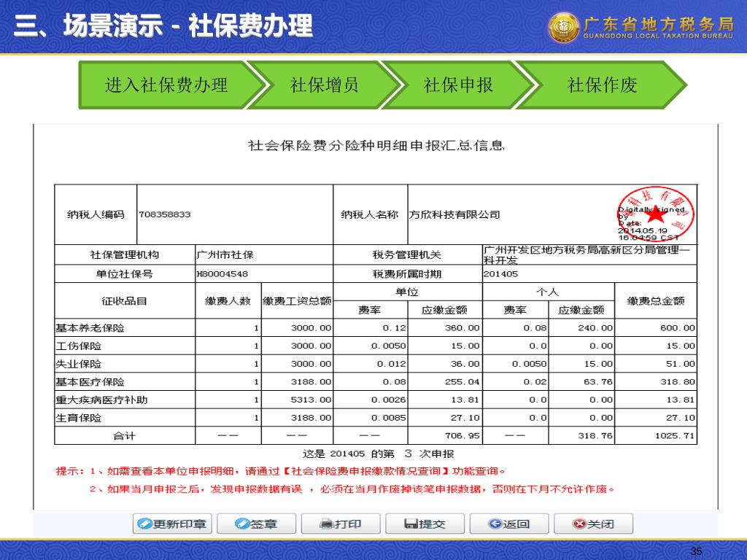The height and width of the screenshot is (560, 747).
Task: Click the red X icon on 关闭
Action: (x=579, y=524)
